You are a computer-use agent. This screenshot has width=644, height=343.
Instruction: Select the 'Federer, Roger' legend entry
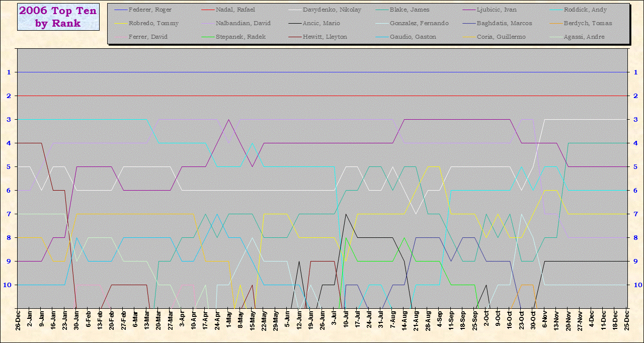coord(150,10)
